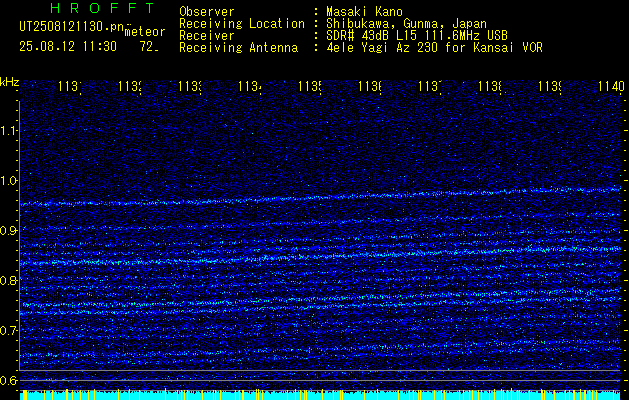Screen dimensions: 629x400
Task: Click the Receiving Antenna field label
Action: point(238,48)
